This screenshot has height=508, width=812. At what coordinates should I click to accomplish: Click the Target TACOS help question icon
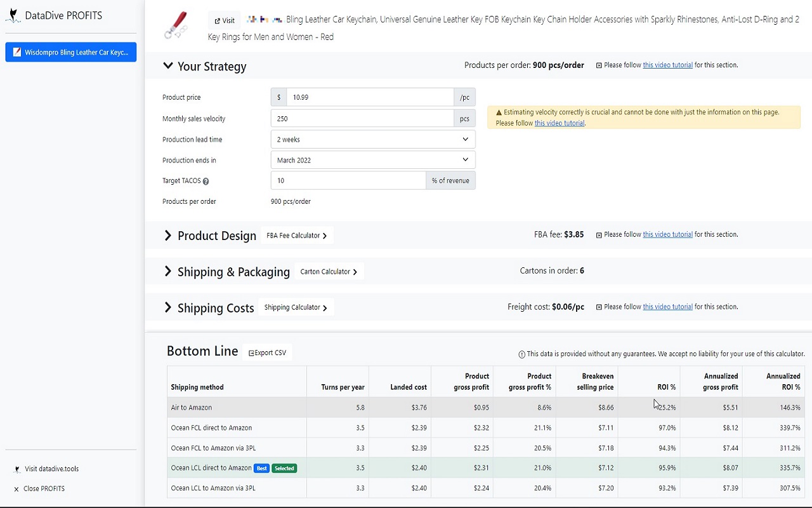(206, 182)
